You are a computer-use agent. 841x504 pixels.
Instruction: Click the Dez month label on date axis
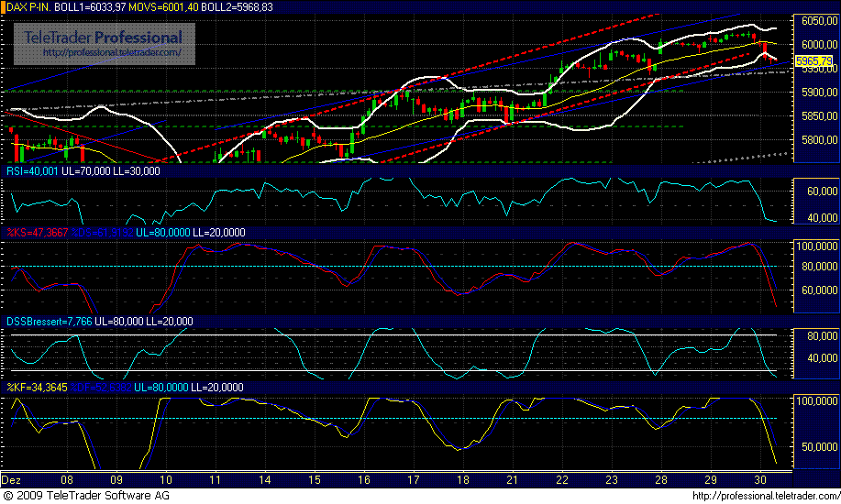tap(12, 479)
